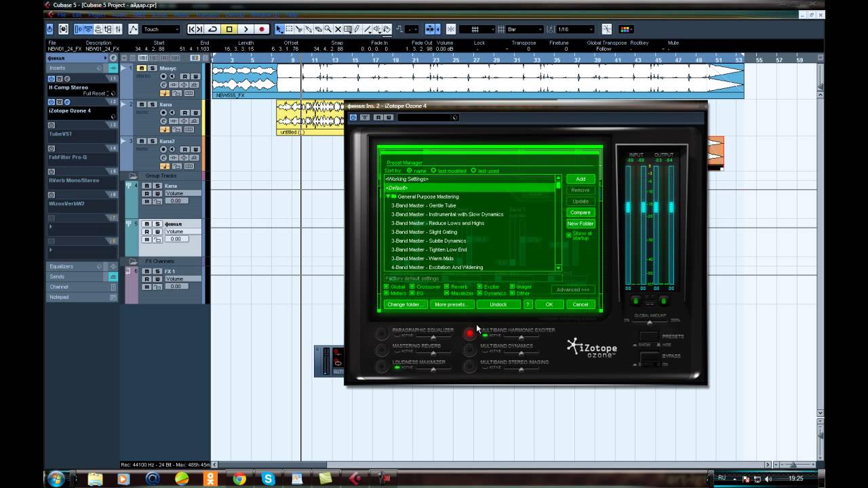Image resolution: width=868 pixels, height=488 pixels.
Task: Solo the Капа2 track
Action: pyautogui.click(x=153, y=141)
